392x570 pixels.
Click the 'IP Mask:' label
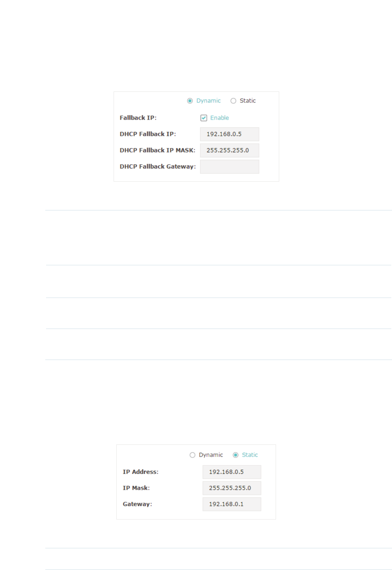(x=136, y=488)
